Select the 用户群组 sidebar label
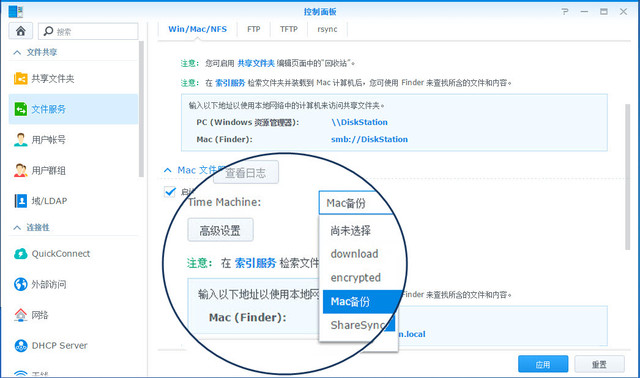 (49, 170)
